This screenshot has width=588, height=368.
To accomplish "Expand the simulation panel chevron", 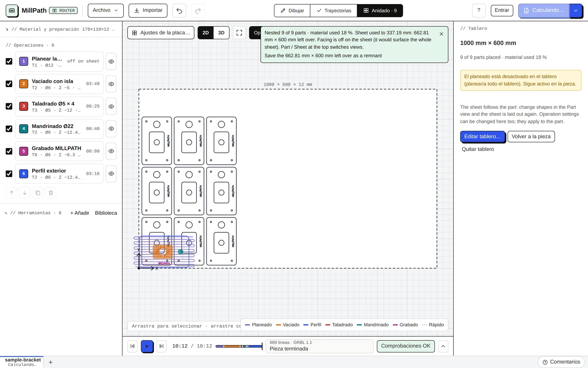I will click(443, 346).
